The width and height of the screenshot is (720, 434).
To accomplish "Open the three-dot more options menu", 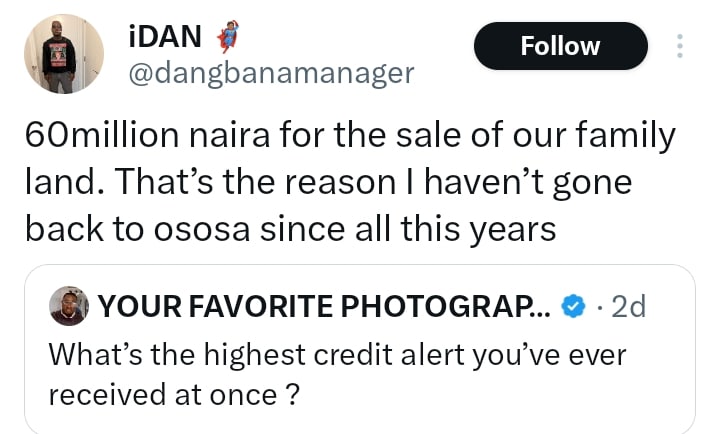I will click(x=680, y=46).
